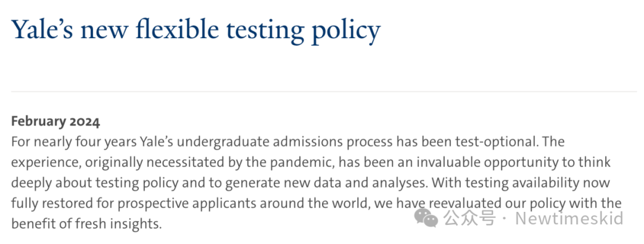Click the horizontal divider line below heading
644x244 pixels.
pyautogui.click(x=324, y=92)
